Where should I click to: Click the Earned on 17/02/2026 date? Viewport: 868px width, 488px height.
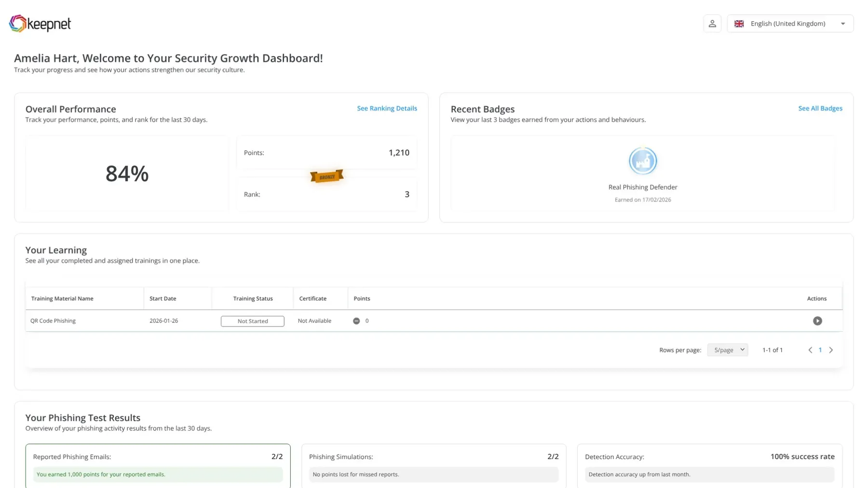tap(642, 200)
